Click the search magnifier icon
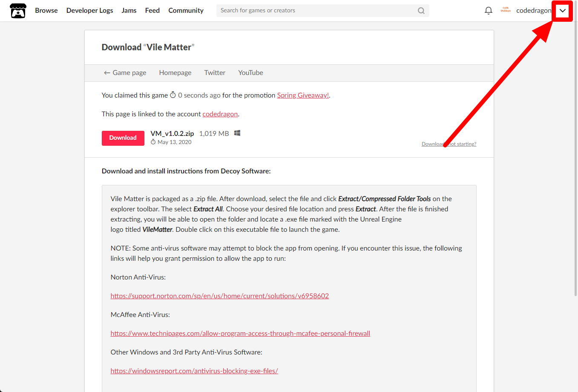The width and height of the screenshot is (578, 392). [x=421, y=11]
